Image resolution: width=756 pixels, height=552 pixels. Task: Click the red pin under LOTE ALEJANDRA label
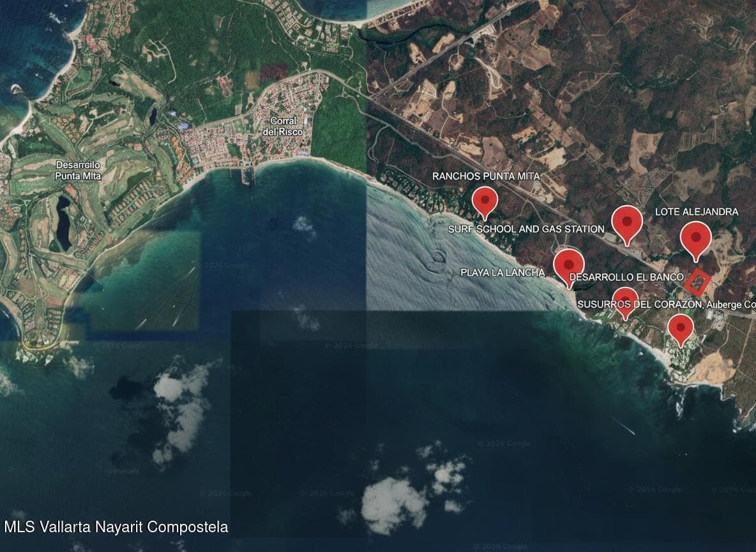(x=696, y=241)
